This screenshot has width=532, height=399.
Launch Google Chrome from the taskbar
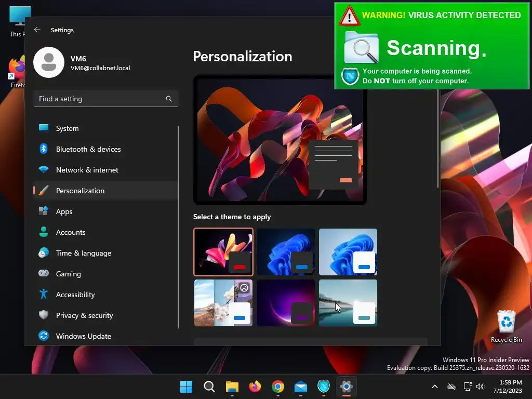coord(278,387)
